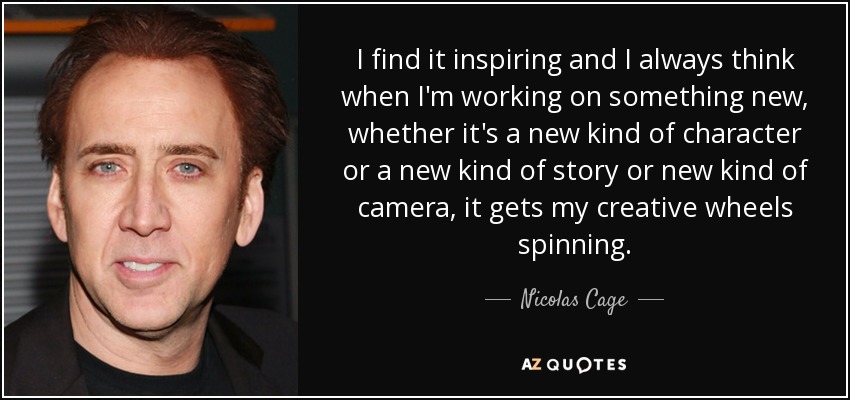The image size is (850, 400).
Task: Click the line "or a new kind of story or new kind of"
Action: click(x=574, y=171)
